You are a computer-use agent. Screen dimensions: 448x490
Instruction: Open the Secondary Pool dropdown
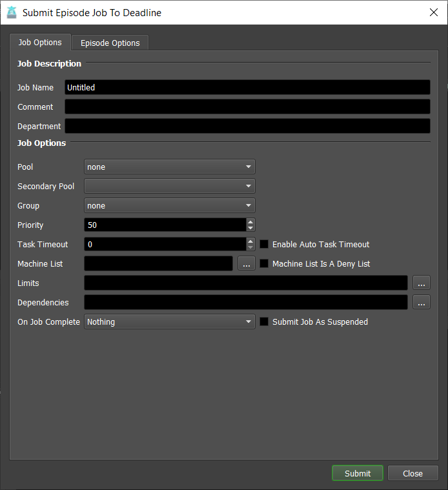[170, 187]
